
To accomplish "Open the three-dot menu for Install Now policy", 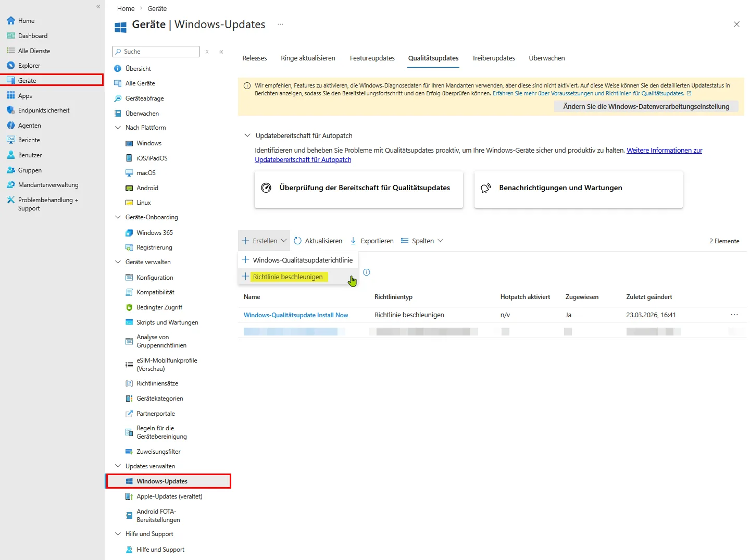I will (734, 315).
